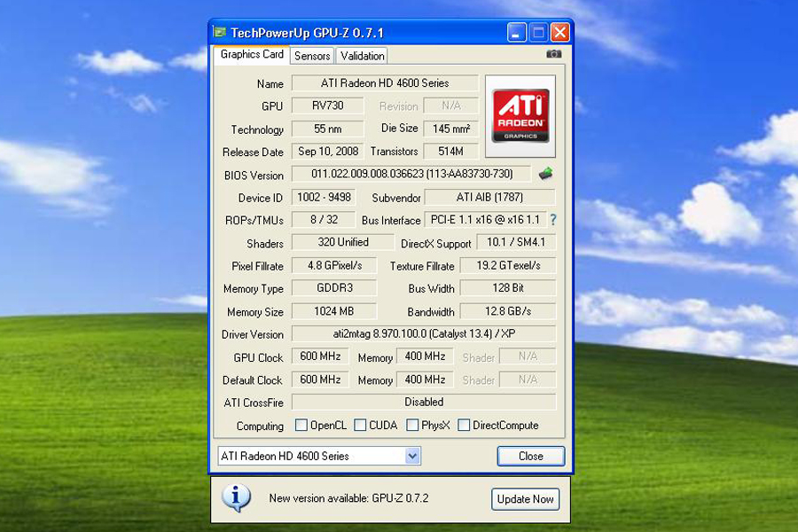Click the Shaders value 320 Unified
Image resolution: width=798 pixels, height=532 pixels.
point(343,242)
